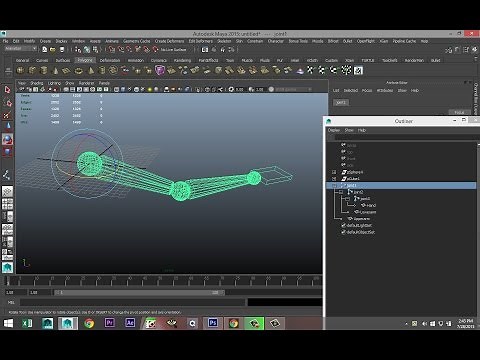Create polygon cube from shelf
480x360 pixels.
pos(32,70)
